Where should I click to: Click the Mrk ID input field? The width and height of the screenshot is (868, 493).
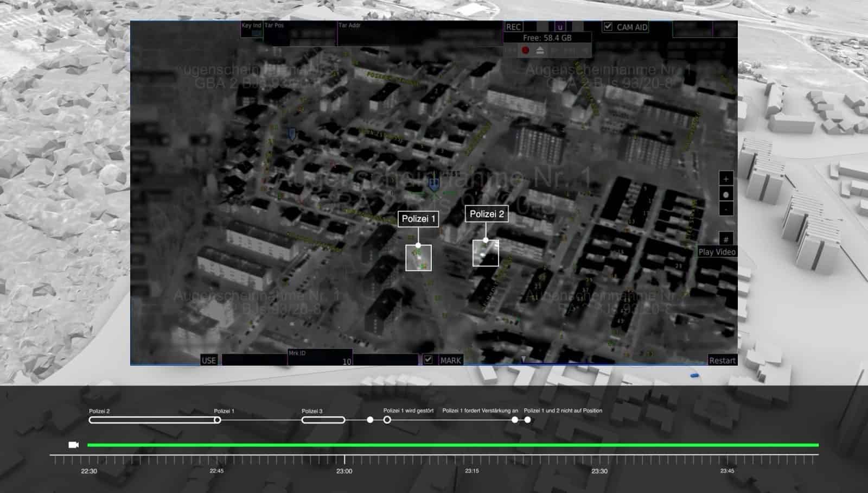click(x=320, y=360)
